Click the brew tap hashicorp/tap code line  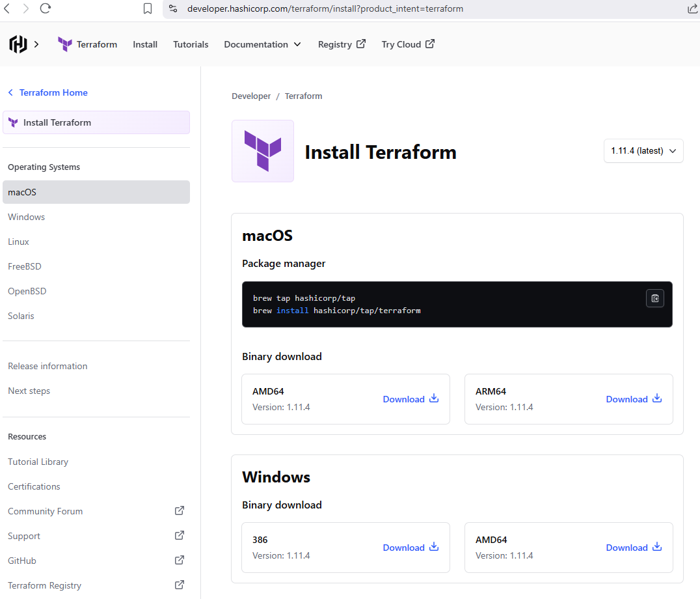(304, 298)
